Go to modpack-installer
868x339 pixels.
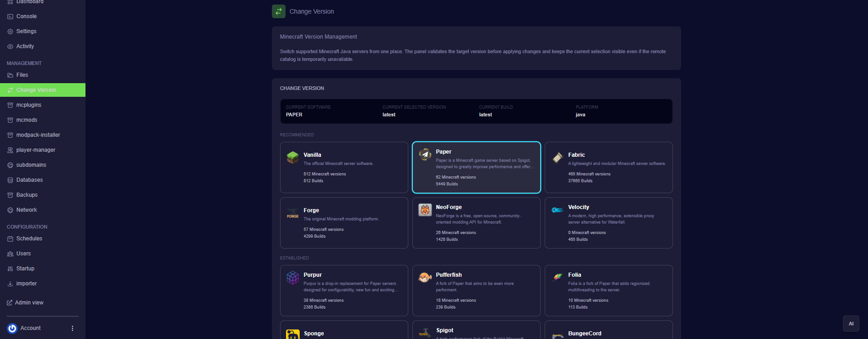tap(43, 135)
